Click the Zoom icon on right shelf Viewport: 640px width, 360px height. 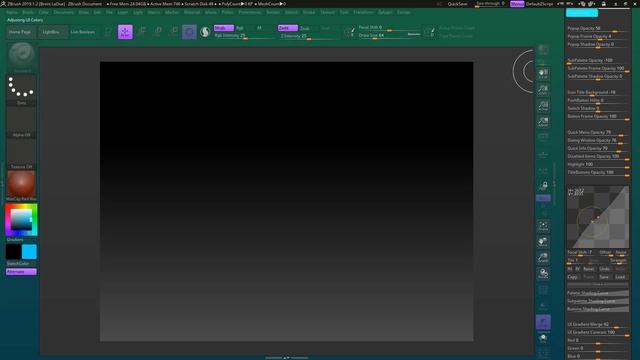tap(543, 89)
